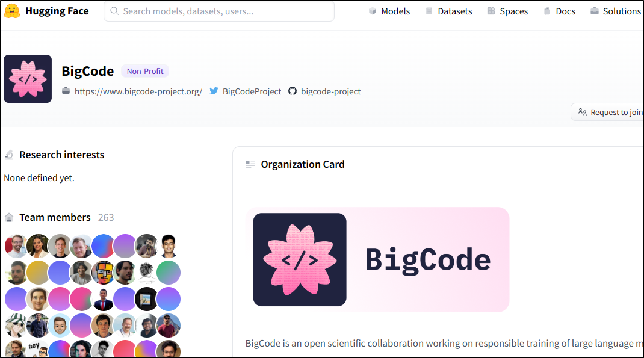
Task: Click the large BigCode banner image
Action: 377,259
